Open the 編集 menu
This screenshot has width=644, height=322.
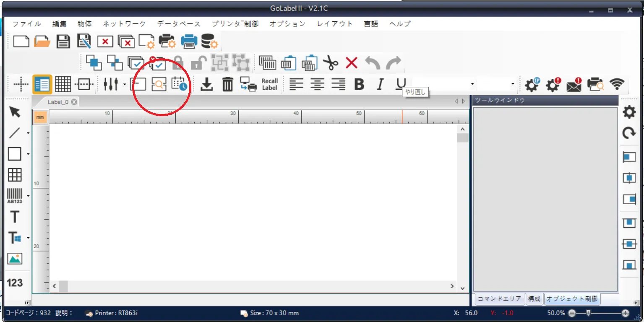[x=60, y=24]
